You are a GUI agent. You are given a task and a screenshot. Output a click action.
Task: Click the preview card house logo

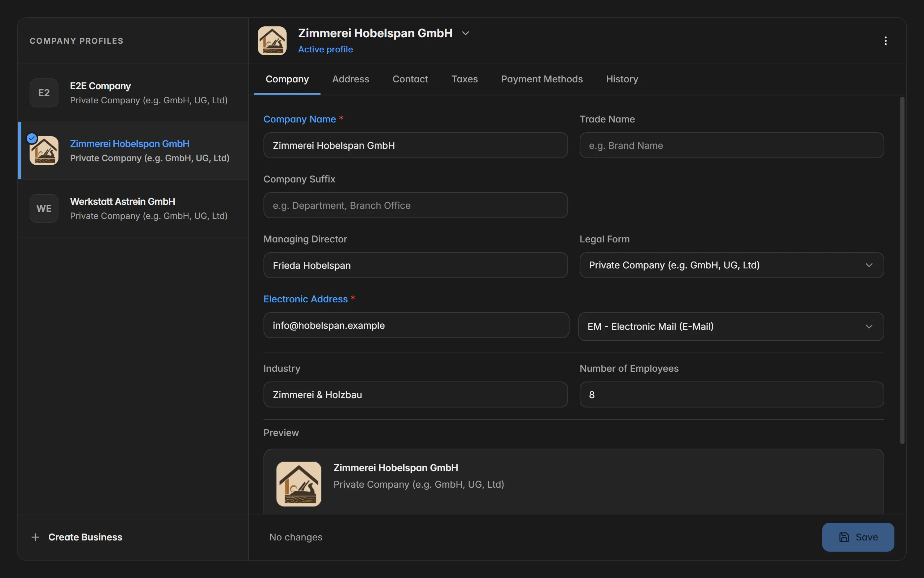tap(298, 484)
